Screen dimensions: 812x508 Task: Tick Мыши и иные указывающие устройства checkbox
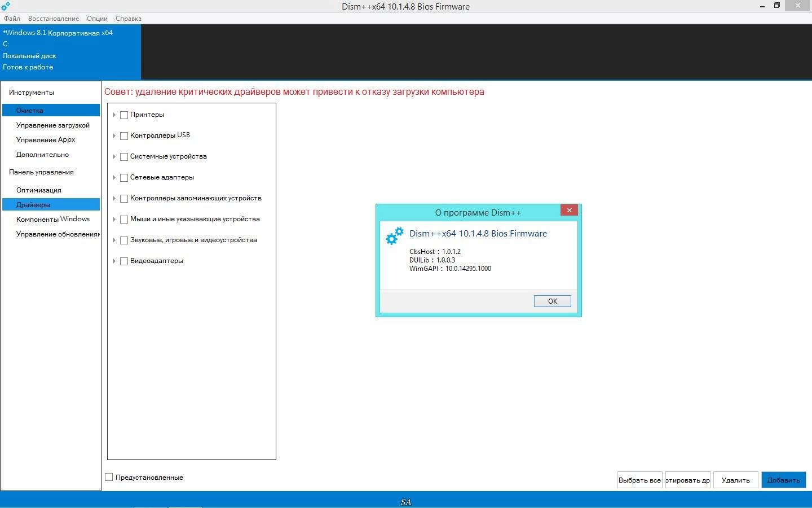pos(124,220)
